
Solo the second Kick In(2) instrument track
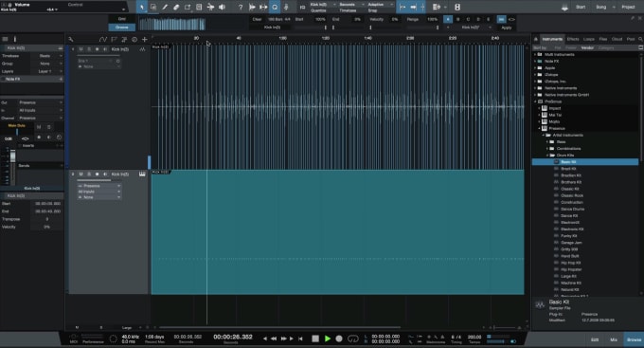(x=89, y=174)
